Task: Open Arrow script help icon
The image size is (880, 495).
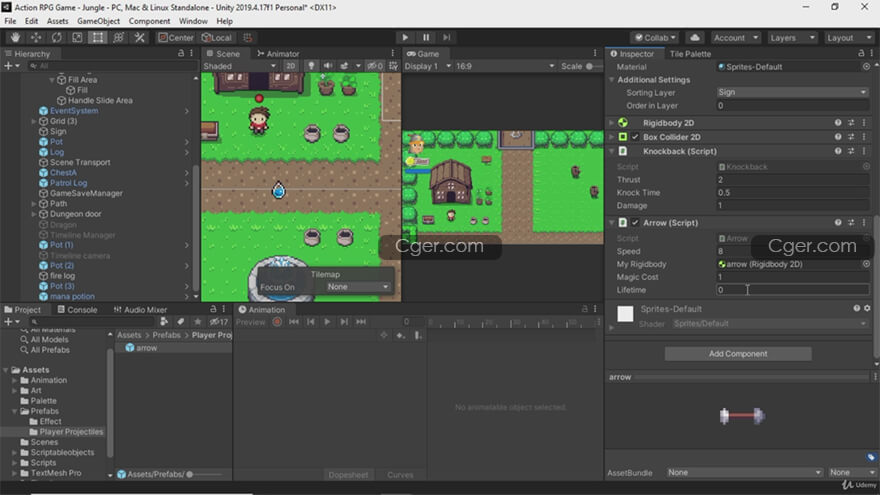Action: pos(838,223)
